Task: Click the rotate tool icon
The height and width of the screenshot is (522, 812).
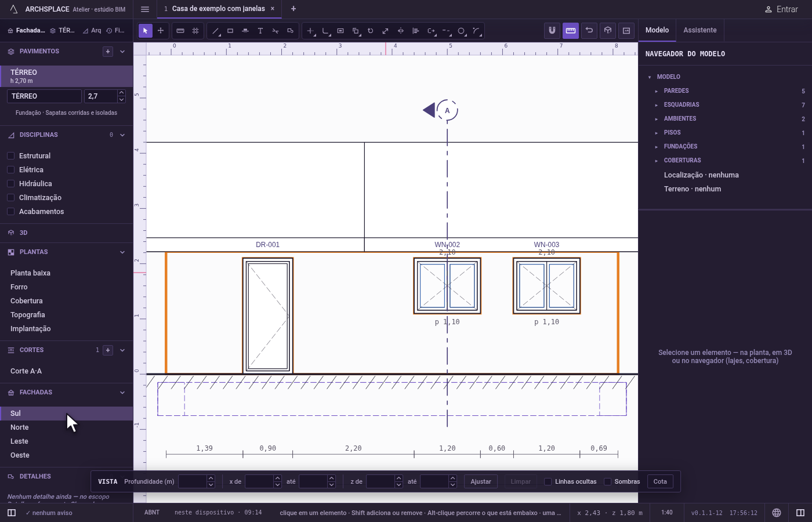Action: pyautogui.click(x=371, y=31)
